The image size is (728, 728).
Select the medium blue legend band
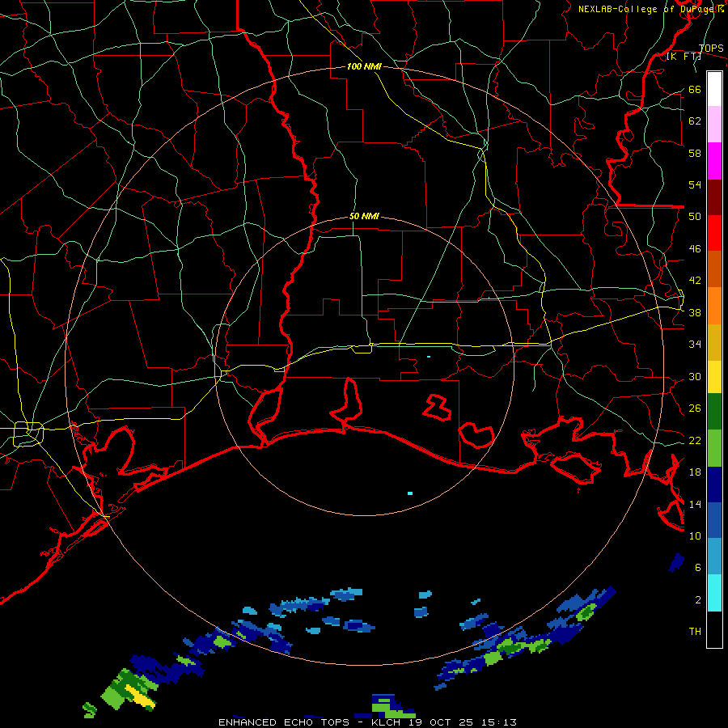pyautogui.click(x=714, y=520)
